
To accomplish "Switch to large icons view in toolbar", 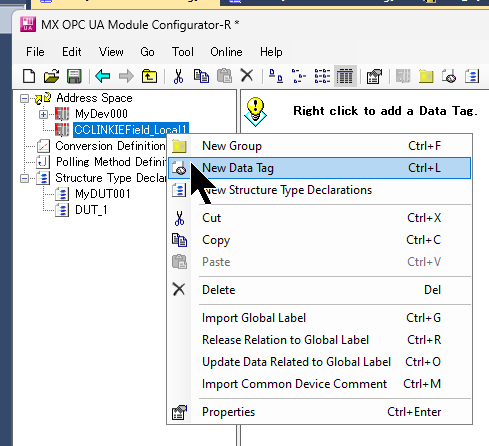I will pos(276,76).
